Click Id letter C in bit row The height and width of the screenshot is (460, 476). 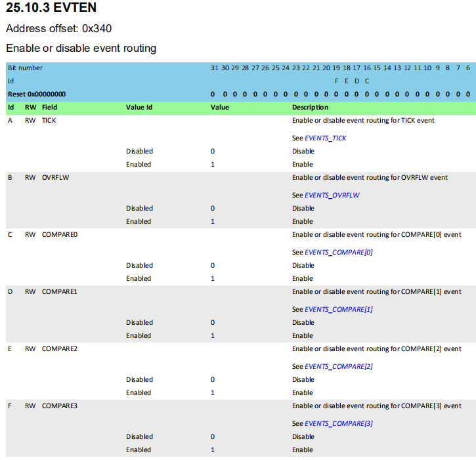[367, 81]
